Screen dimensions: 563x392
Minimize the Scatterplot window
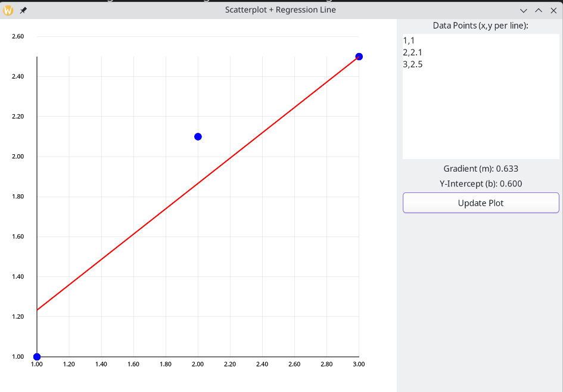click(524, 10)
